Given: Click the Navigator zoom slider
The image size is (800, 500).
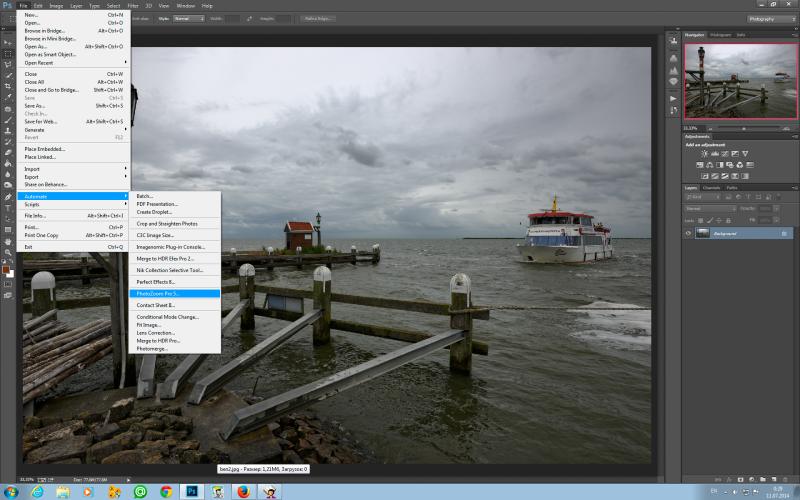Looking at the screenshot, I should tap(743, 128).
